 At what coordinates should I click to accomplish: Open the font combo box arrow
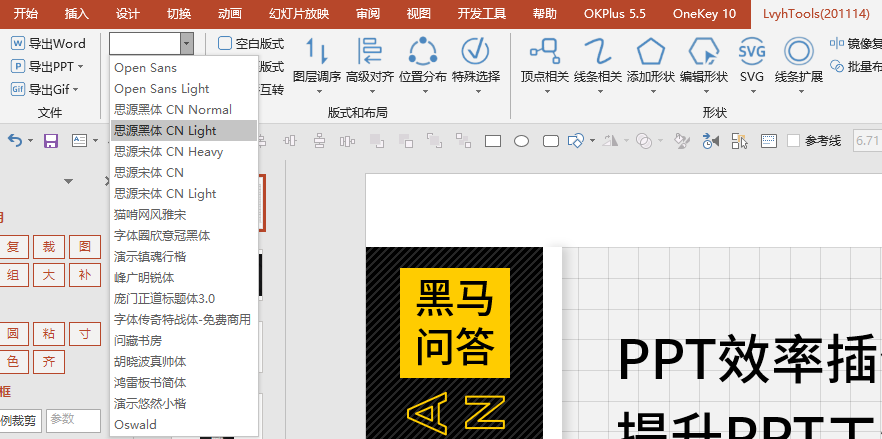click(x=187, y=43)
